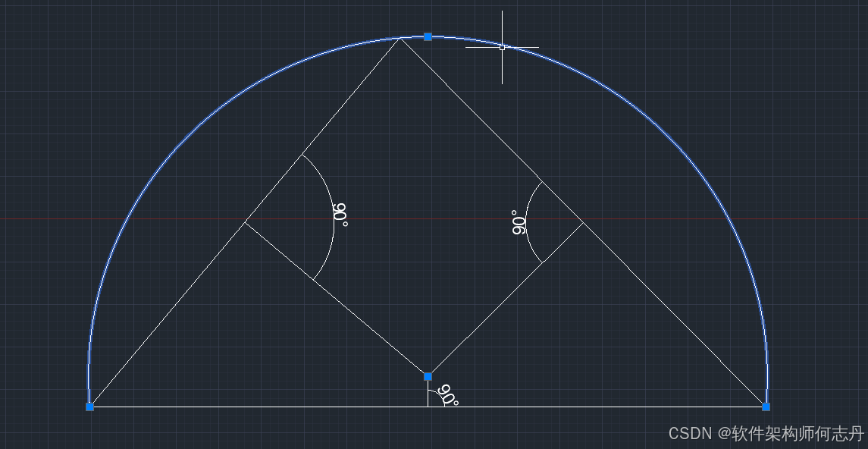Click the bottom 90° dimension near center
The height and width of the screenshot is (449, 868).
click(x=448, y=395)
